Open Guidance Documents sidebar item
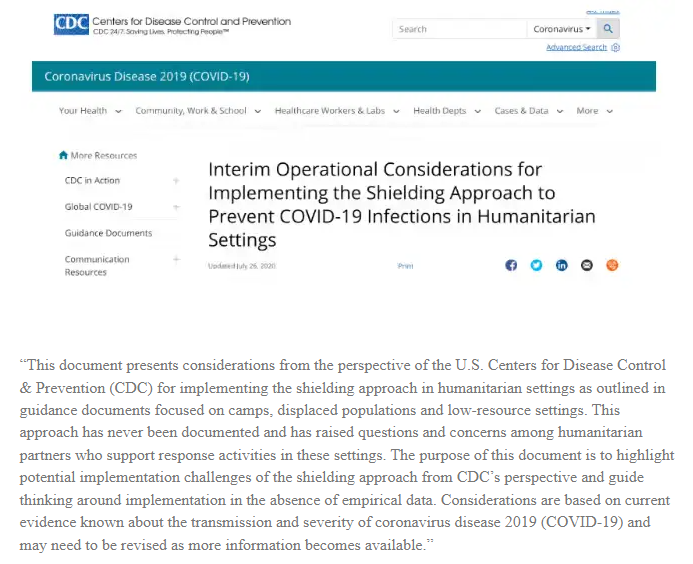Viewport: 693px width, 564px height. point(108,233)
